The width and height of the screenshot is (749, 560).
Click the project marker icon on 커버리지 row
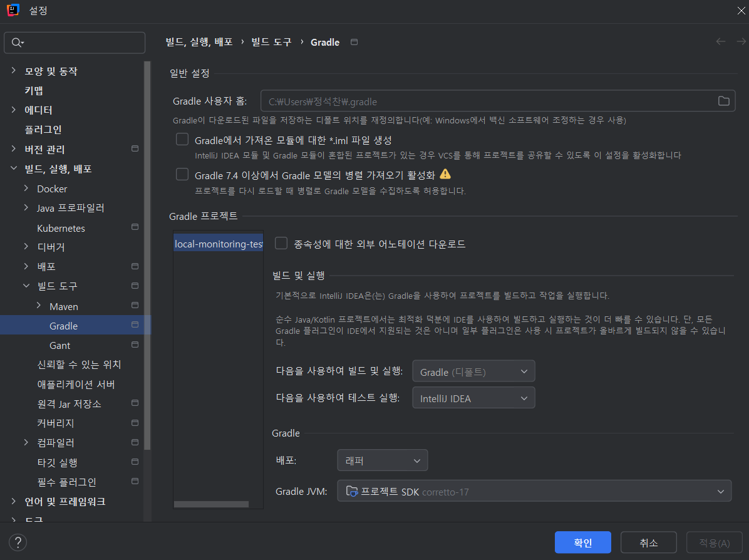[135, 423]
